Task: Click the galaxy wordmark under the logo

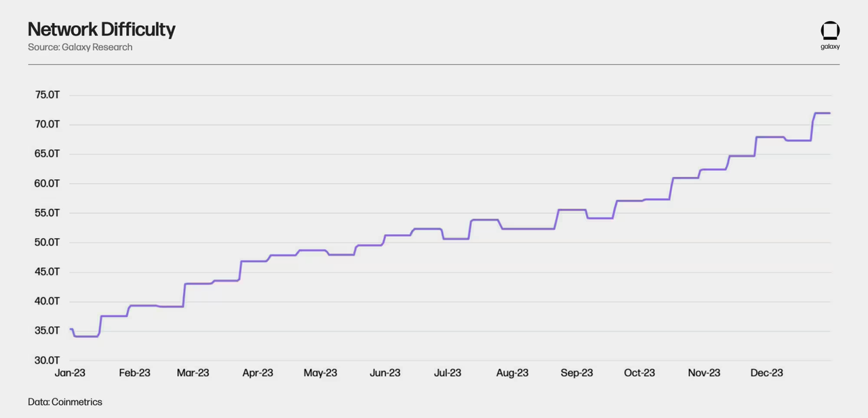Action: tap(830, 47)
